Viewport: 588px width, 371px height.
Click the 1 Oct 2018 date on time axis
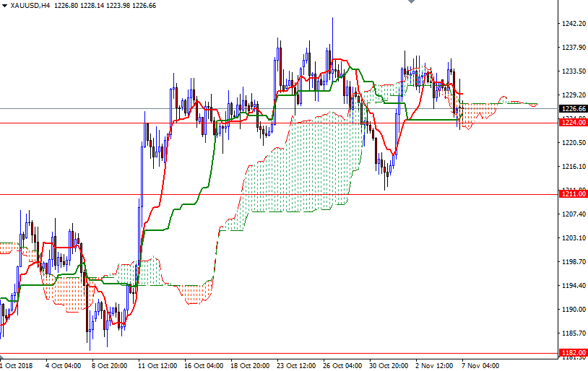tap(17, 365)
